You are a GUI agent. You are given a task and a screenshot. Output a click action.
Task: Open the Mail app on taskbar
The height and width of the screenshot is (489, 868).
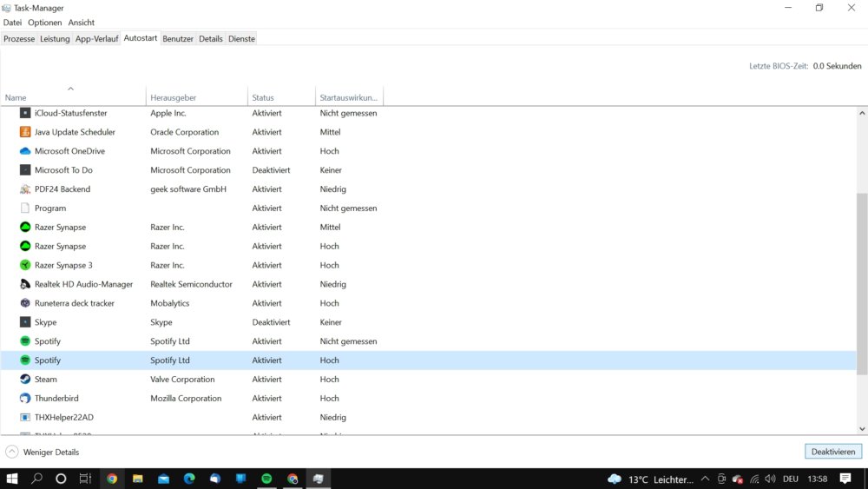164,479
